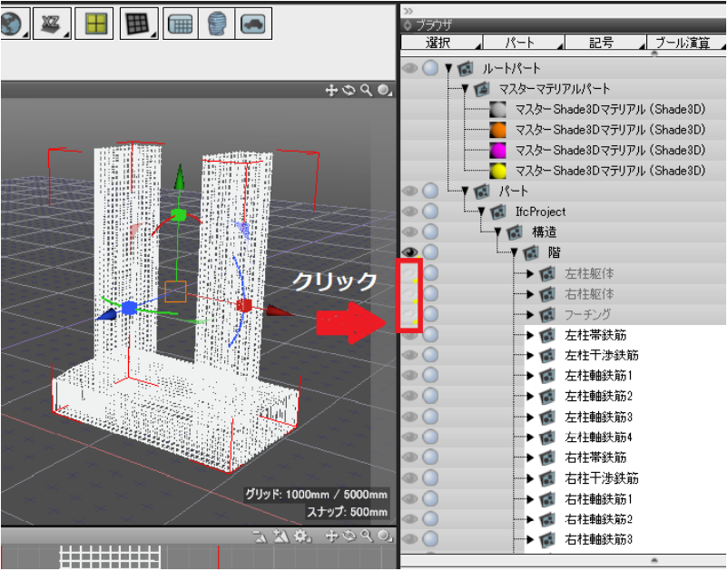The width and height of the screenshot is (728, 571).
Task: Click the XZ plane toolbar button
Action: [x=51, y=23]
